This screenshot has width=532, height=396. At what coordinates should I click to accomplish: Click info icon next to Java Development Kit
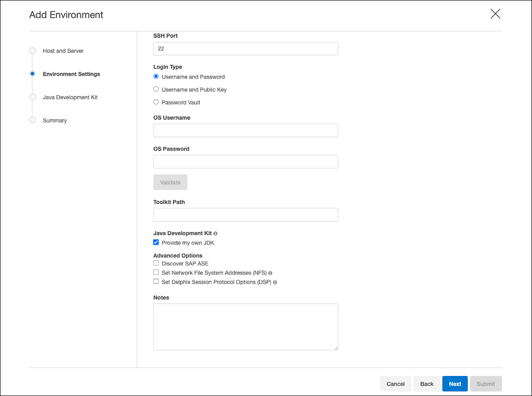click(215, 234)
